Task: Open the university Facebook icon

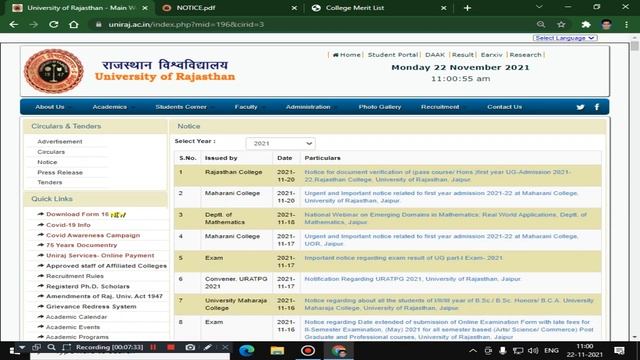Action: click(597, 107)
